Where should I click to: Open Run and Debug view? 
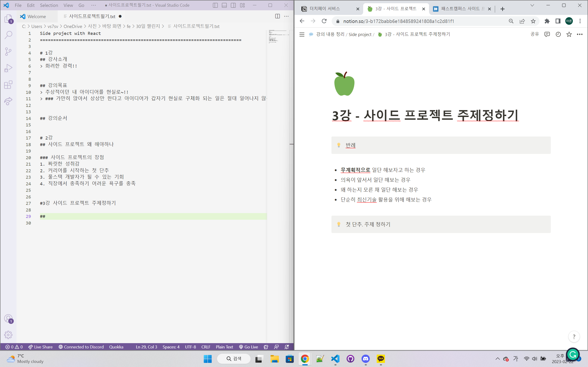coord(8,68)
